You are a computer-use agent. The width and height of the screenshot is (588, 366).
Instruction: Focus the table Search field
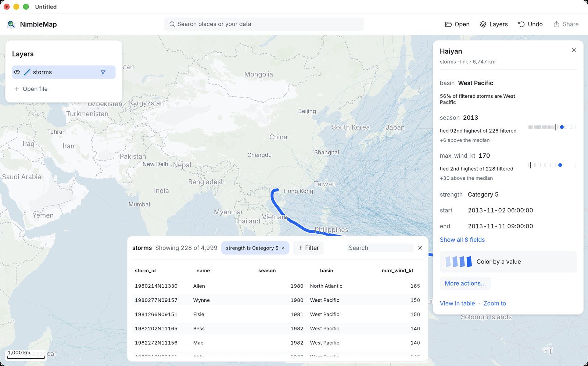tap(380, 248)
